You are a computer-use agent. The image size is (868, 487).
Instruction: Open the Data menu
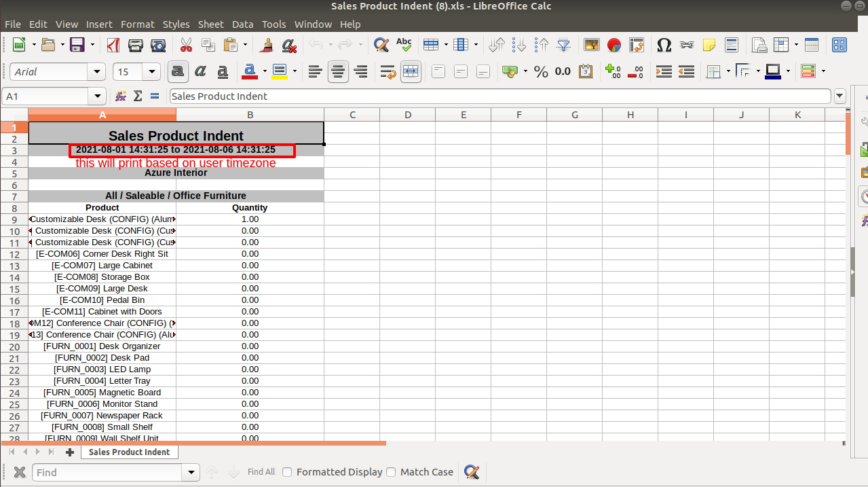pos(242,24)
